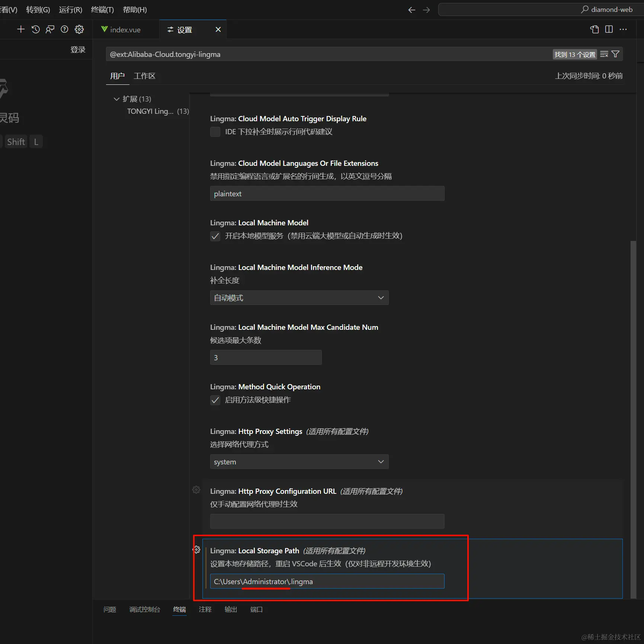This screenshot has width=644, height=644.
Task: Uncheck 启用方法级快捷操作 checkbox
Action: [x=215, y=400]
